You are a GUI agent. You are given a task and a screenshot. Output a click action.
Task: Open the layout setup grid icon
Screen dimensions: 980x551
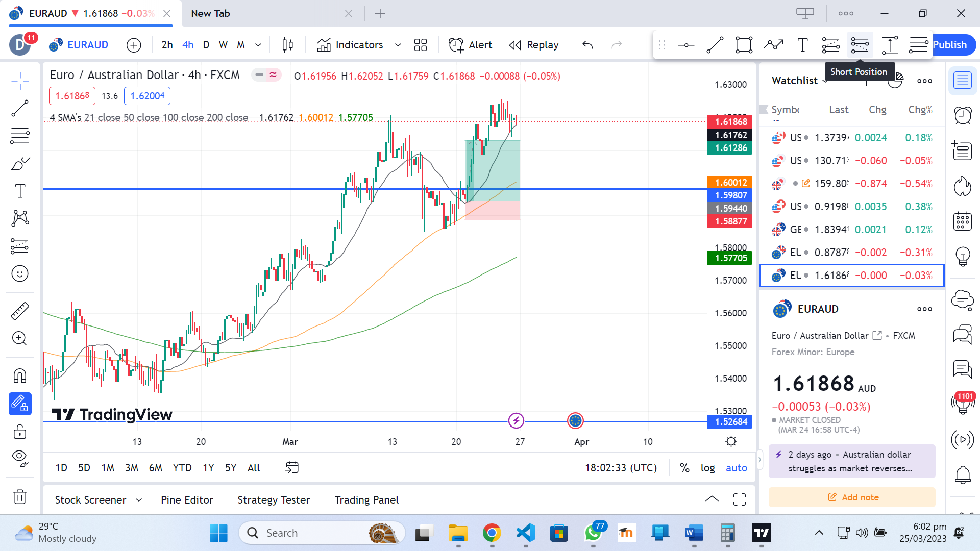pyautogui.click(x=421, y=45)
